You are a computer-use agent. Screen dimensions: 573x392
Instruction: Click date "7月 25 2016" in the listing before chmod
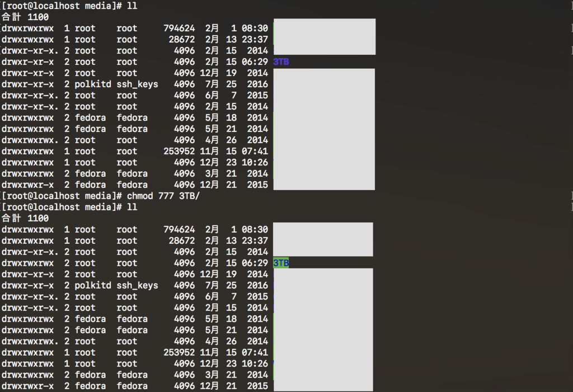pos(237,84)
